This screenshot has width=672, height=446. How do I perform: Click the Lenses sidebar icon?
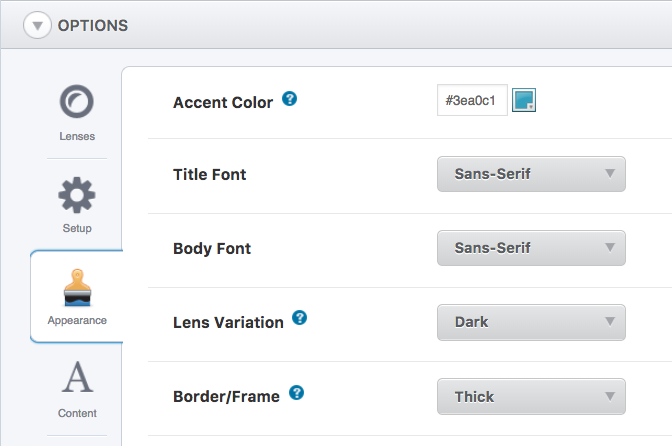tap(77, 102)
